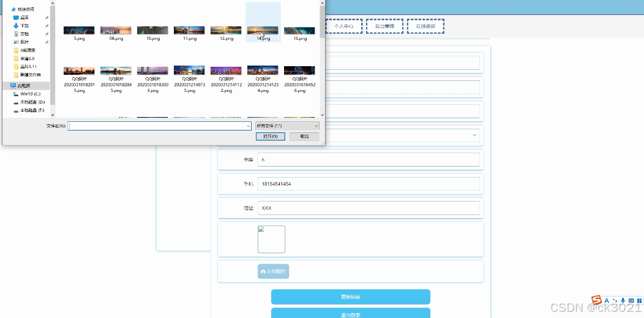Open the Sogou toolbox grid icon
Screen dimensions: 644x318
pos(639,301)
